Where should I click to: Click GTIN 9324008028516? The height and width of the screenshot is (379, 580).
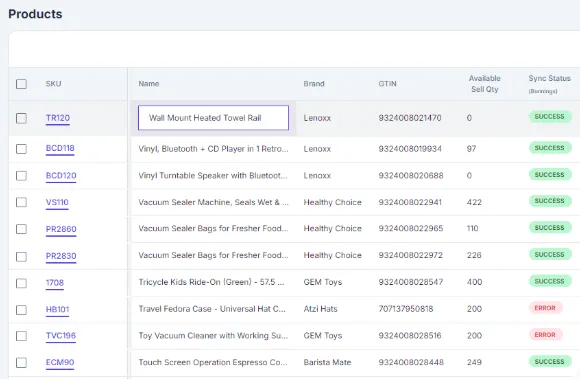[410, 336]
